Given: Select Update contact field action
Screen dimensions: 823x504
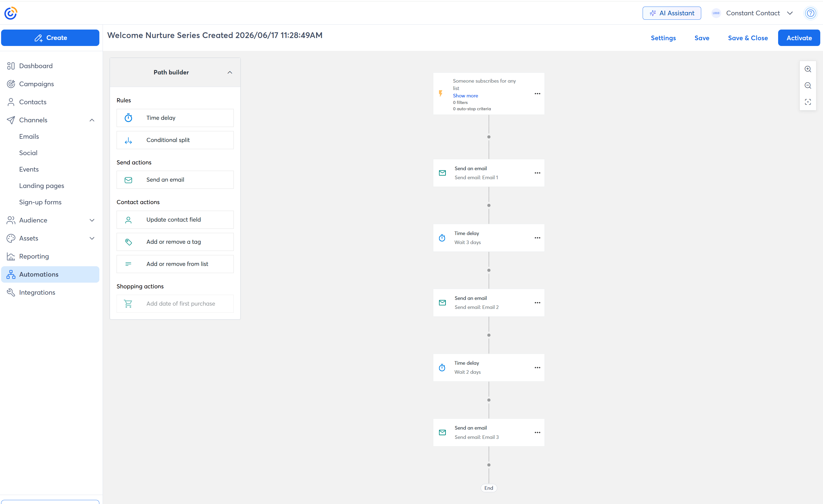Looking at the screenshot, I should 175,219.
